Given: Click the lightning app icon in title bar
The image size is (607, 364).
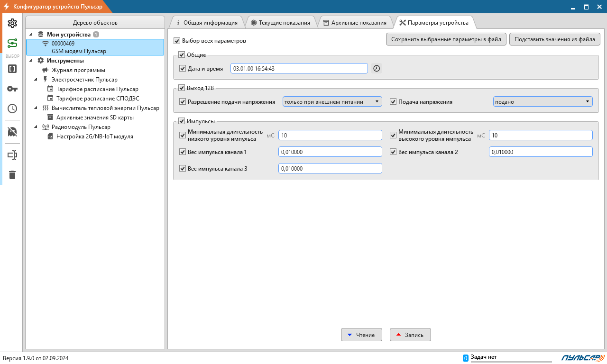Looking at the screenshot, I should (6, 7).
